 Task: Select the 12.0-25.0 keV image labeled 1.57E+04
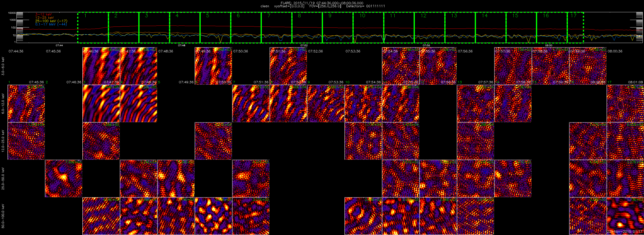click(x=26, y=141)
